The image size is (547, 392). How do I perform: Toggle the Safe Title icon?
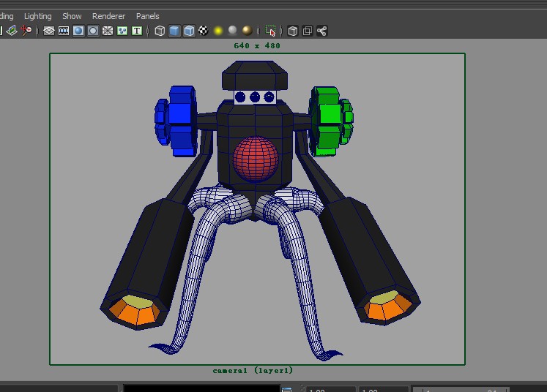click(x=137, y=31)
